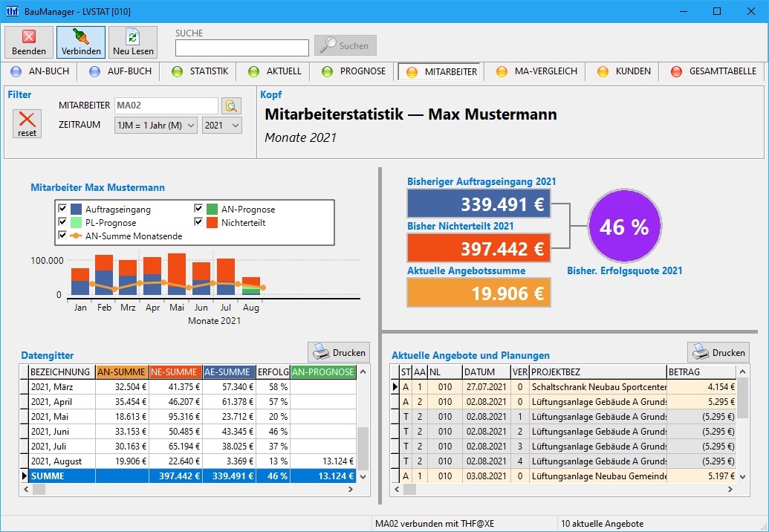Click the AN-PROGNOSE green column header
Viewport: 769px width, 532px height.
[x=323, y=372]
